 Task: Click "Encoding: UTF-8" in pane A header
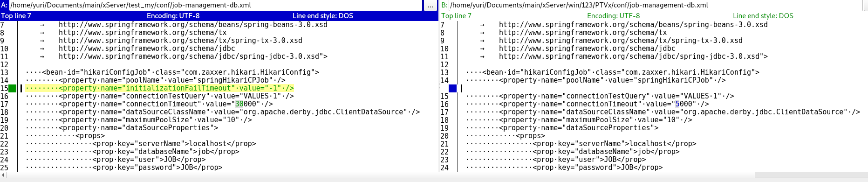173,16
